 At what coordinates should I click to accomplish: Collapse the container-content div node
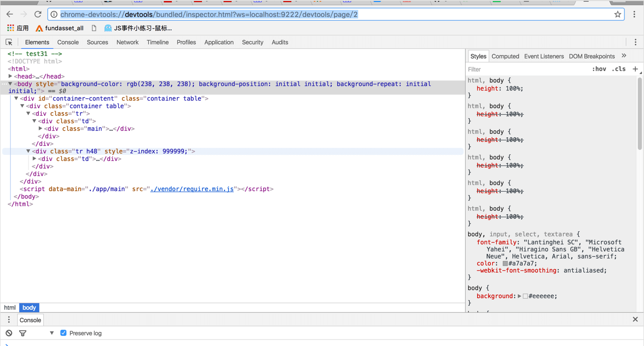16,99
